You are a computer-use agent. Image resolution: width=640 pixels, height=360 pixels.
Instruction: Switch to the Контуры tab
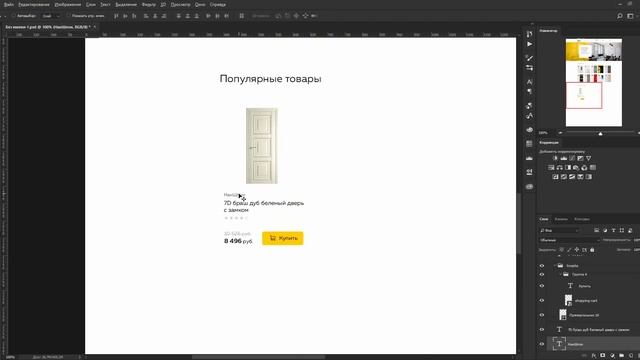click(x=582, y=219)
